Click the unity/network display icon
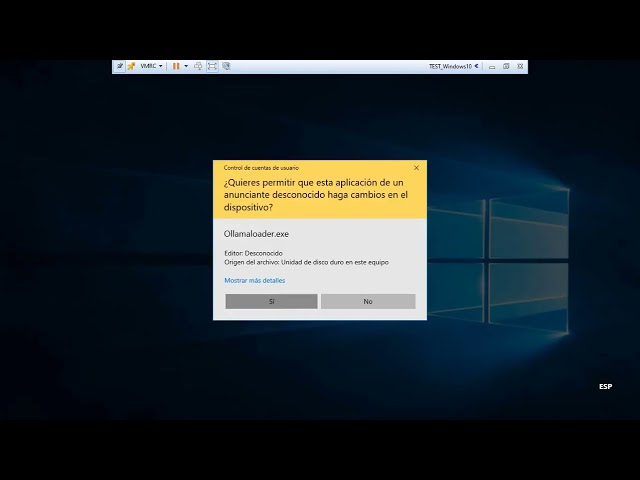 226,66
